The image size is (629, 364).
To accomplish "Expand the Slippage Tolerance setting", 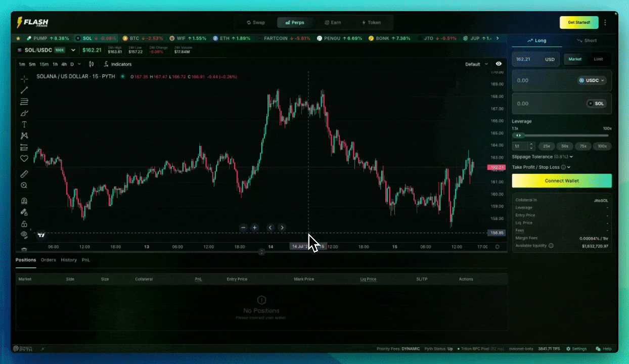I will click(x=542, y=157).
